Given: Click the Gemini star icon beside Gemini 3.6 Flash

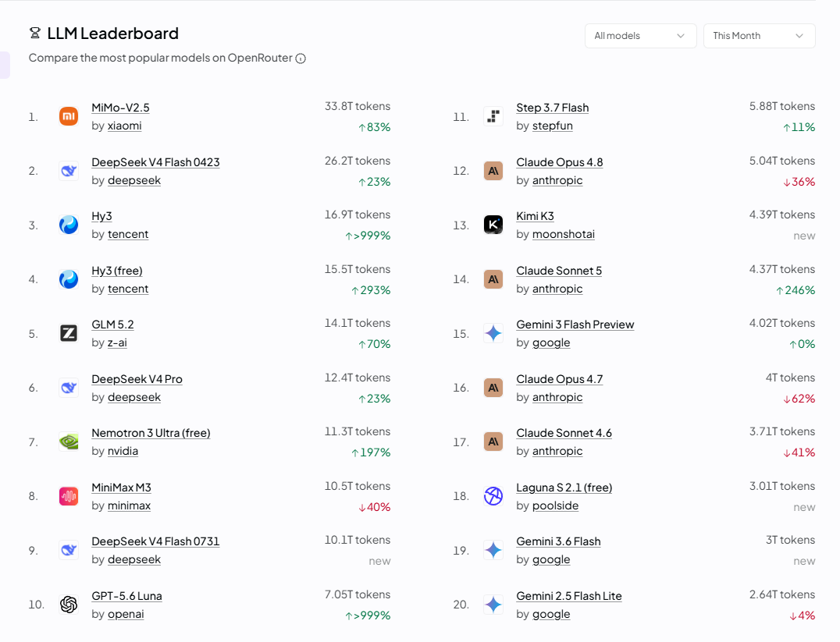Looking at the screenshot, I should tap(493, 550).
